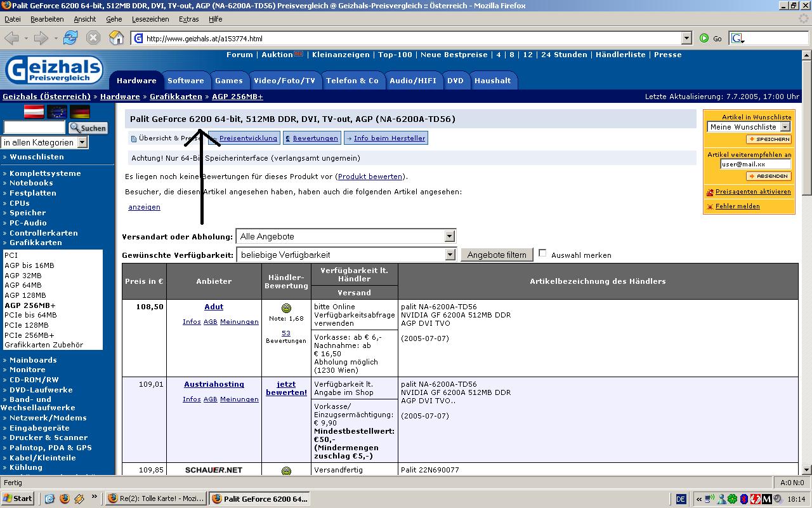Open the Lesezeichen menu

[x=150, y=19]
